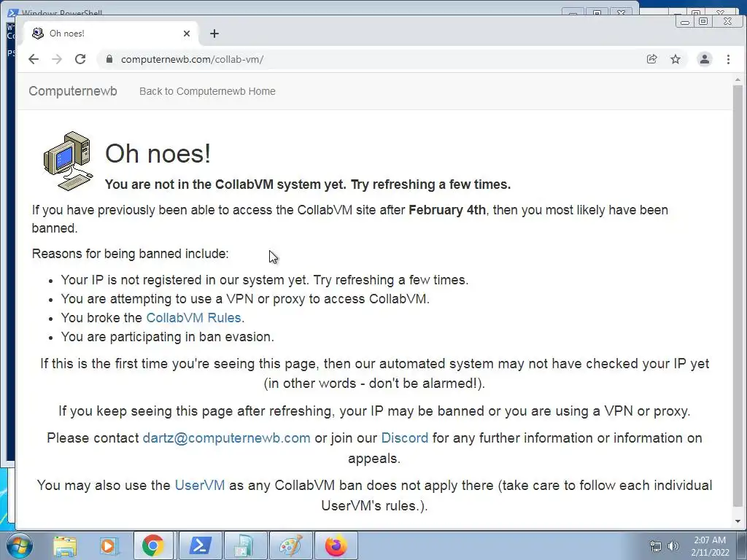Share this page using the share icon
The image size is (747, 560).
point(651,59)
